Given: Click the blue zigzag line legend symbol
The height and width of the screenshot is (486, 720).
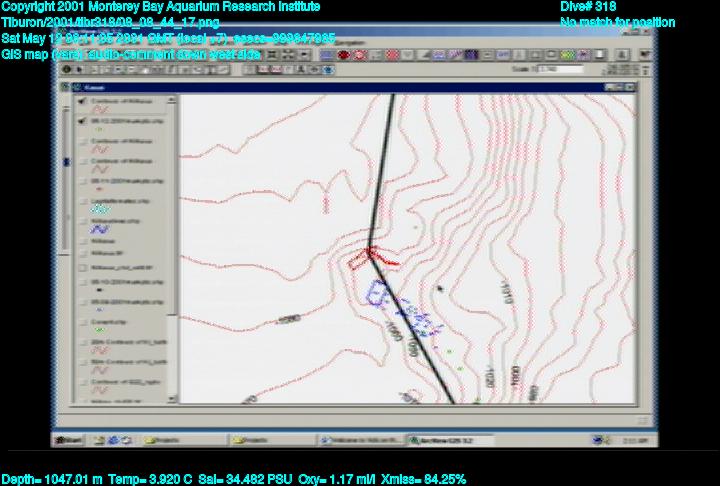Looking at the screenshot, I should pyautogui.click(x=99, y=228).
